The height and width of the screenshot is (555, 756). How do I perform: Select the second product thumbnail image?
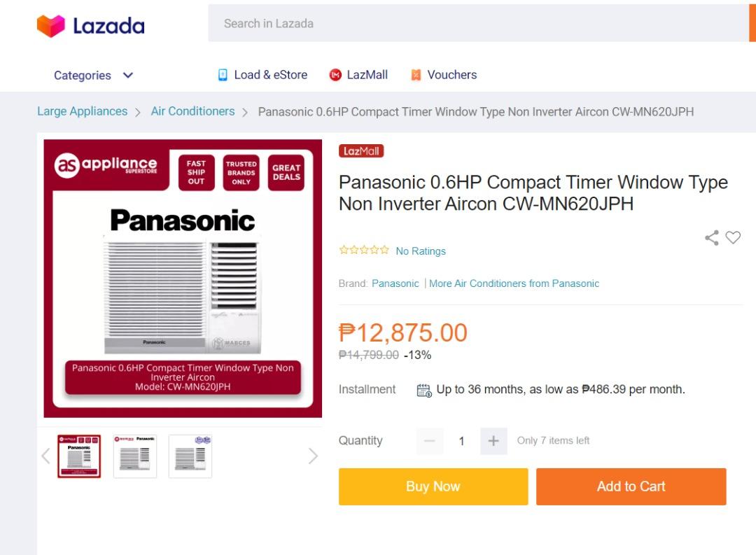pyautogui.click(x=135, y=456)
